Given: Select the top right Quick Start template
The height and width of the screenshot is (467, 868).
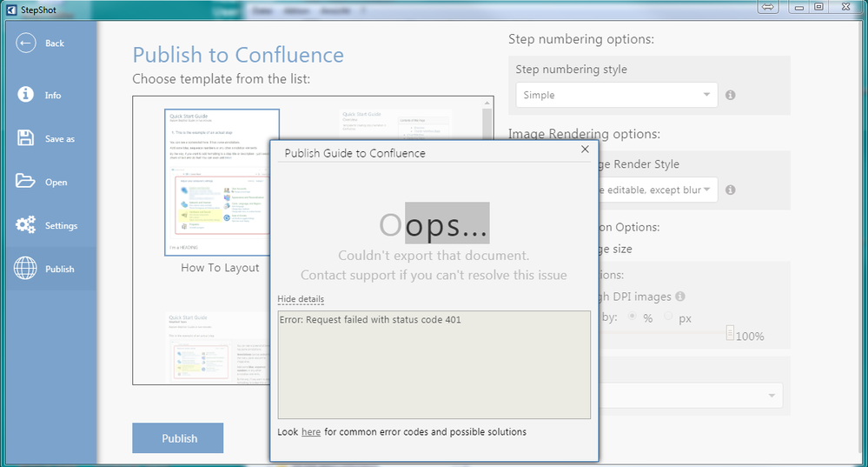Looking at the screenshot, I should click(x=395, y=124).
